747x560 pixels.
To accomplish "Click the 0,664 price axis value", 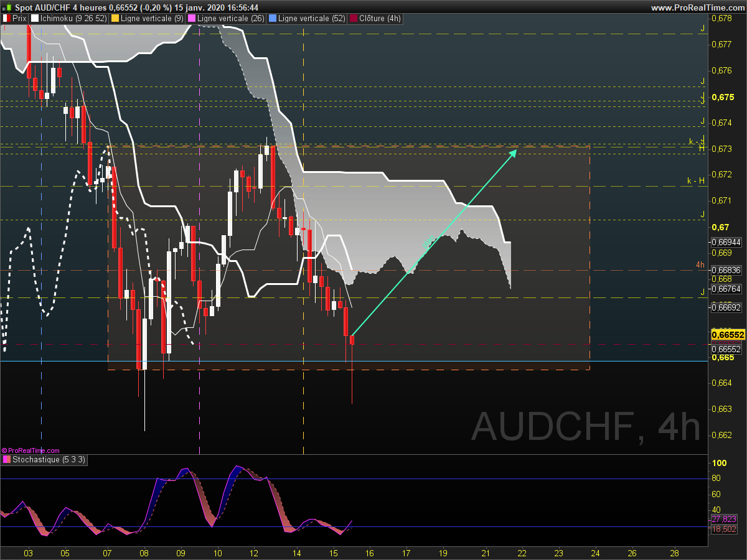I will [x=721, y=383].
